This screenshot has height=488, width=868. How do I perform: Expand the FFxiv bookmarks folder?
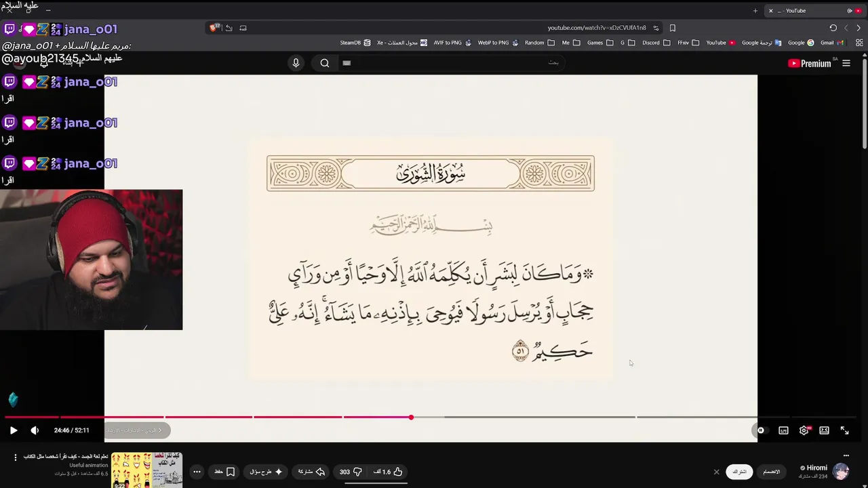point(688,42)
